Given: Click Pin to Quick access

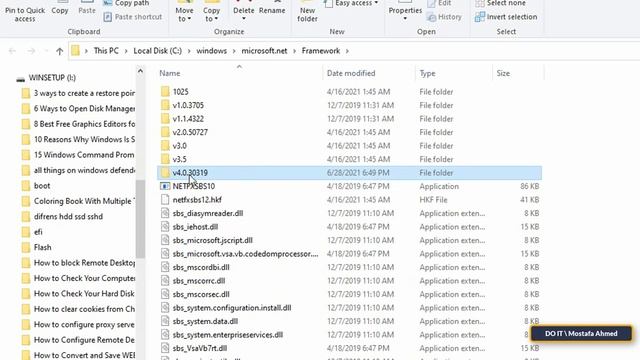Looking at the screenshot, I should click(24, 12).
